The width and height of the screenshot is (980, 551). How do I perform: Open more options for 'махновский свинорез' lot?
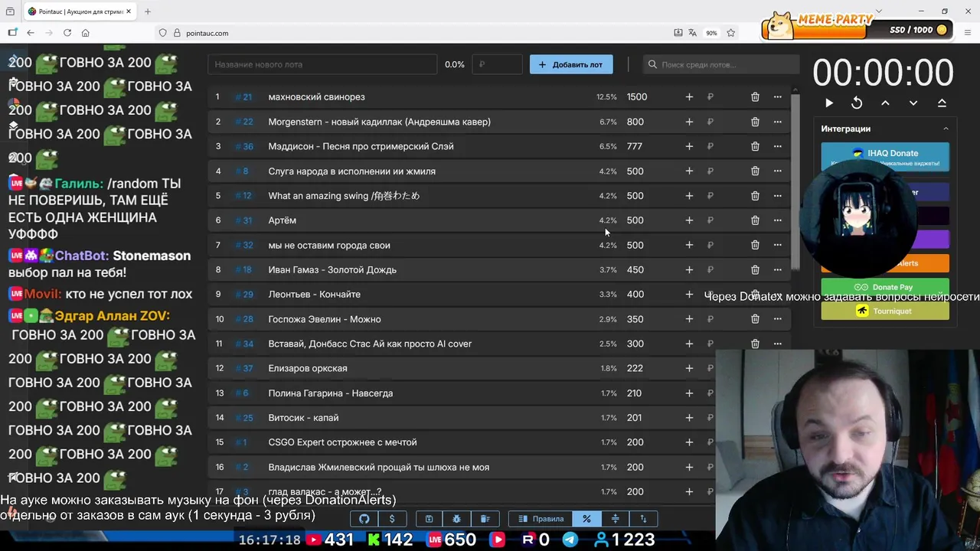tap(777, 97)
